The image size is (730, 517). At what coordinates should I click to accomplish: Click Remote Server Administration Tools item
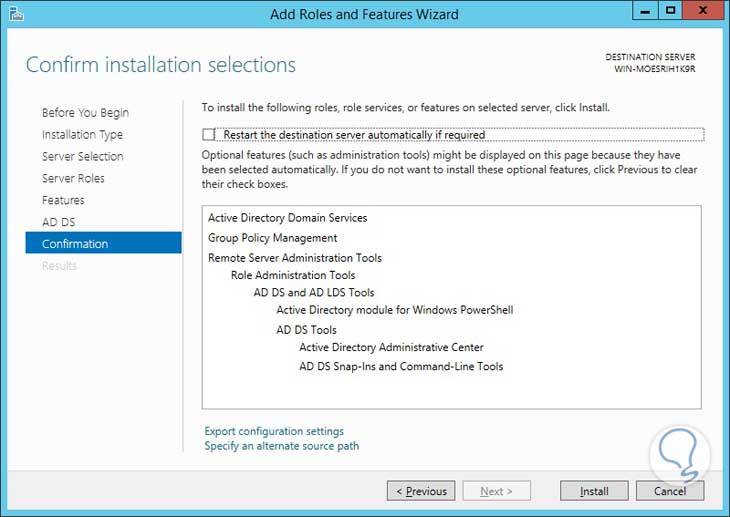tap(295, 258)
